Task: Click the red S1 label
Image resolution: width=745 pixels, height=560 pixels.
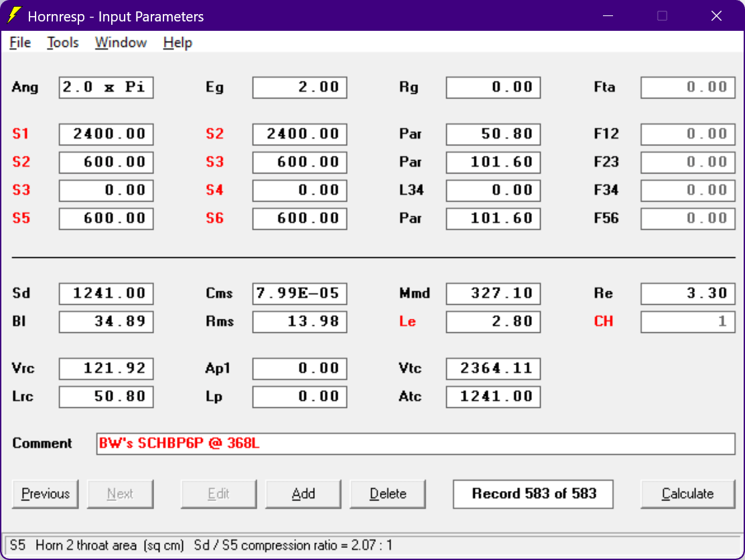Action: click(x=20, y=134)
